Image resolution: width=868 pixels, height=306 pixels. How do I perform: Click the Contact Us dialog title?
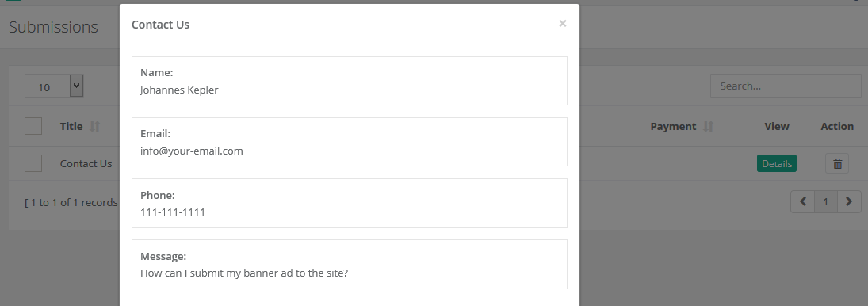[161, 25]
